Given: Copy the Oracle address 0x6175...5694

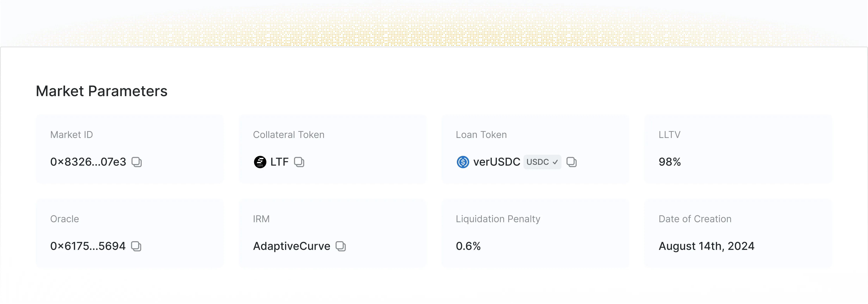Looking at the screenshot, I should click(x=136, y=246).
